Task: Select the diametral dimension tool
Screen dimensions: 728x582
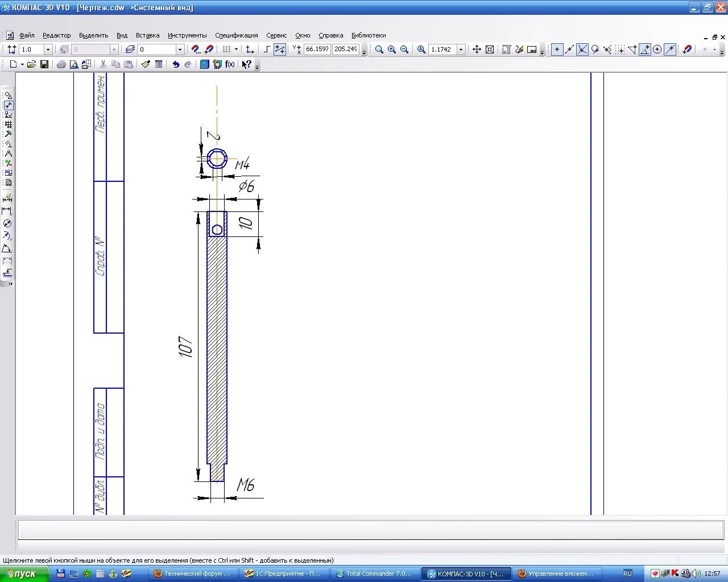Action: [x=7, y=223]
